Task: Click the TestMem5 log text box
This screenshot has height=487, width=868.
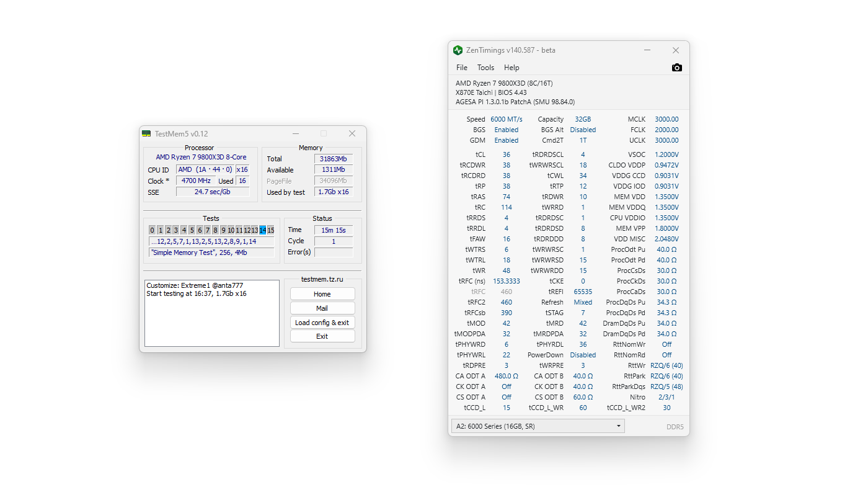Action: pyautogui.click(x=212, y=313)
